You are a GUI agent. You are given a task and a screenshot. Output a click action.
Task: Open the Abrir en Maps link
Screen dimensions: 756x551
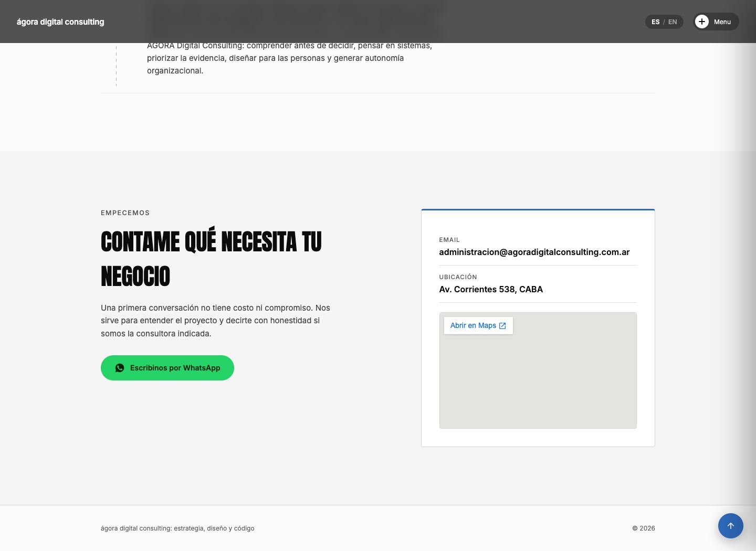pyautogui.click(x=478, y=326)
